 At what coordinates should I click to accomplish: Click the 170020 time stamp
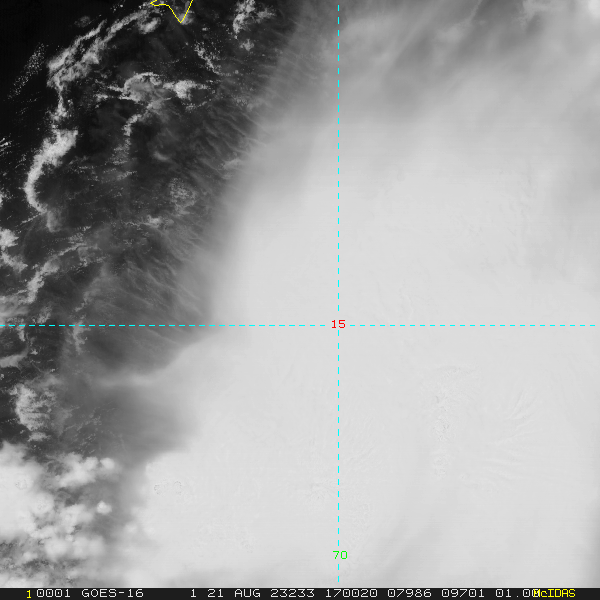[351, 593]
